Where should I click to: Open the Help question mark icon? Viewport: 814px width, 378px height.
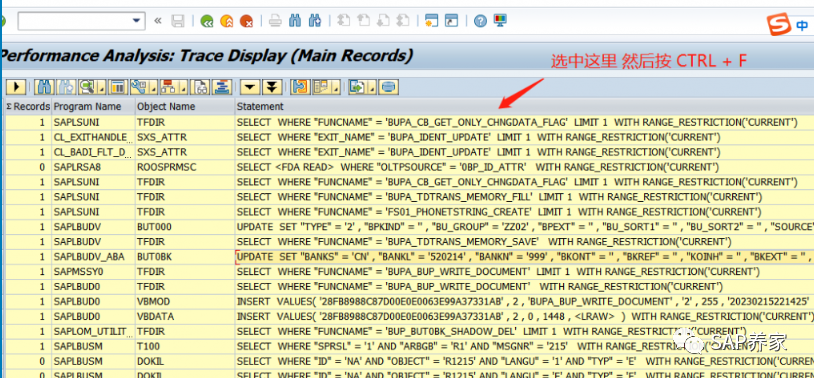480,21
